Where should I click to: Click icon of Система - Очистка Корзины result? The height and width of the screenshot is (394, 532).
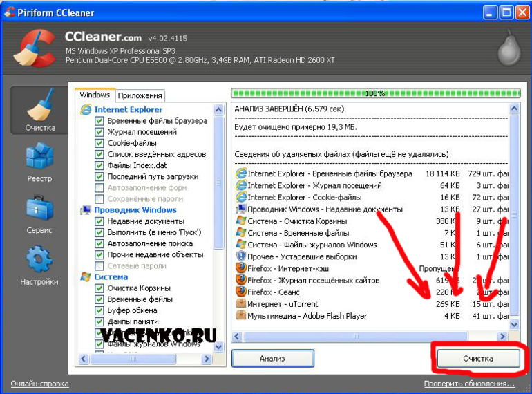tap(241, 221)
